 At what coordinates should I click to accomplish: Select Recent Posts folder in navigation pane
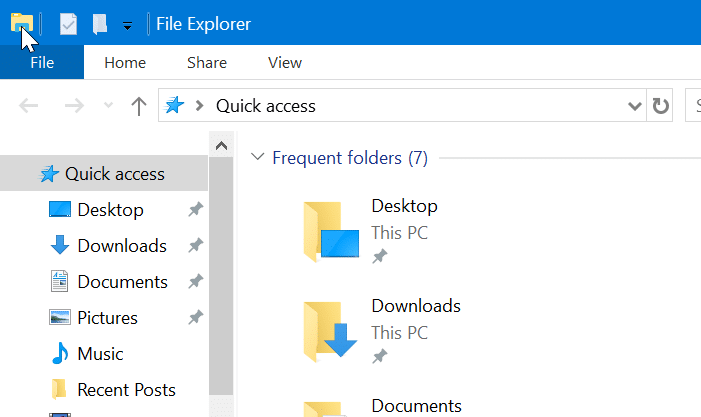pyautogui.click(x=127, y=390)
